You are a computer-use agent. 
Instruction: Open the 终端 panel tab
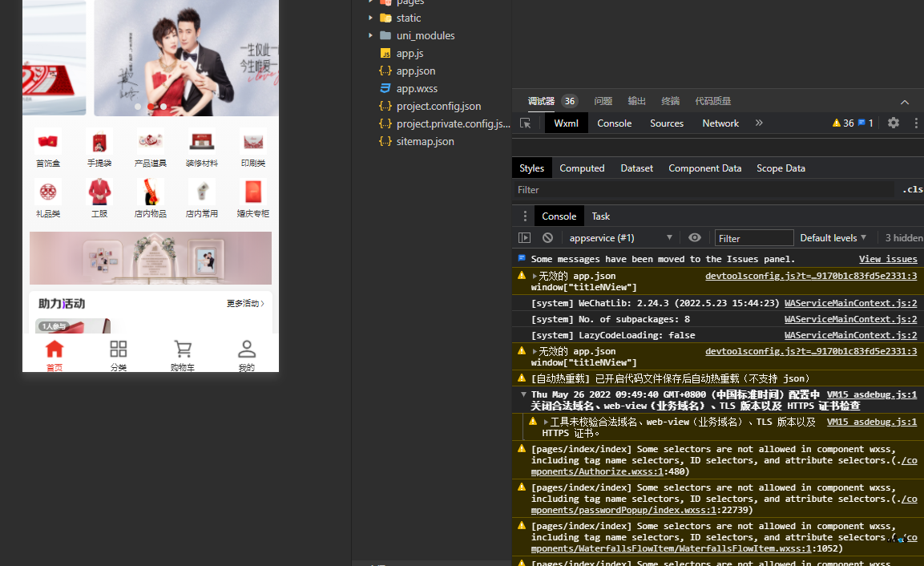point(670,101)
